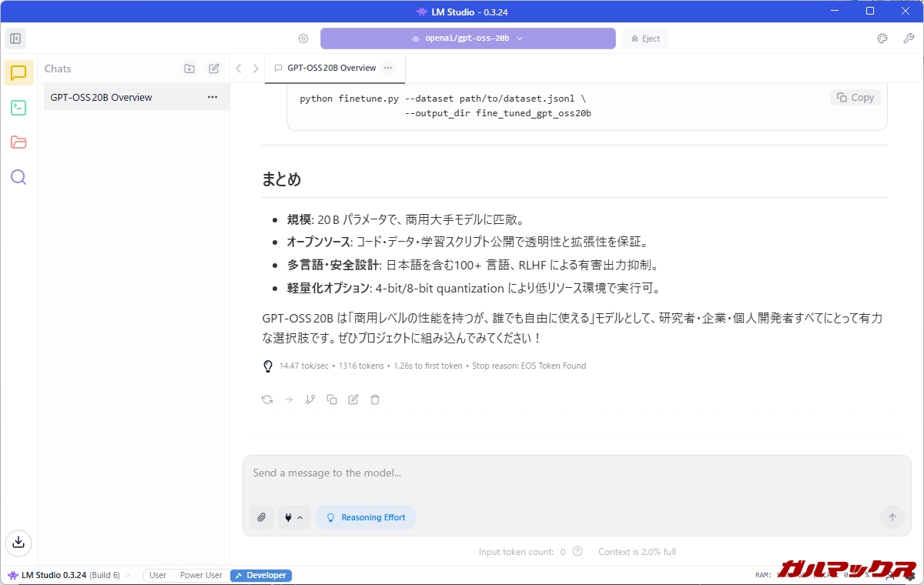The width and height of the screenshot is (924, 585).
Task: Click the Chats panel heading
Action: tap(58, 69)
